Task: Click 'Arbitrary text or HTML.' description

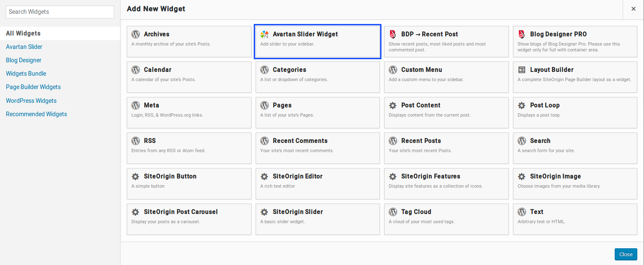Action: pyautogui.click(x=541, y=222)
